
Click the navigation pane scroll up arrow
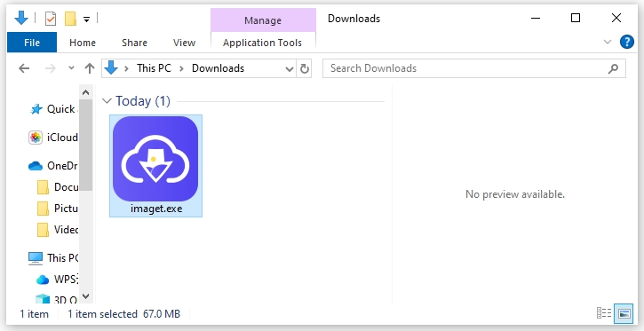coord(85,92)
